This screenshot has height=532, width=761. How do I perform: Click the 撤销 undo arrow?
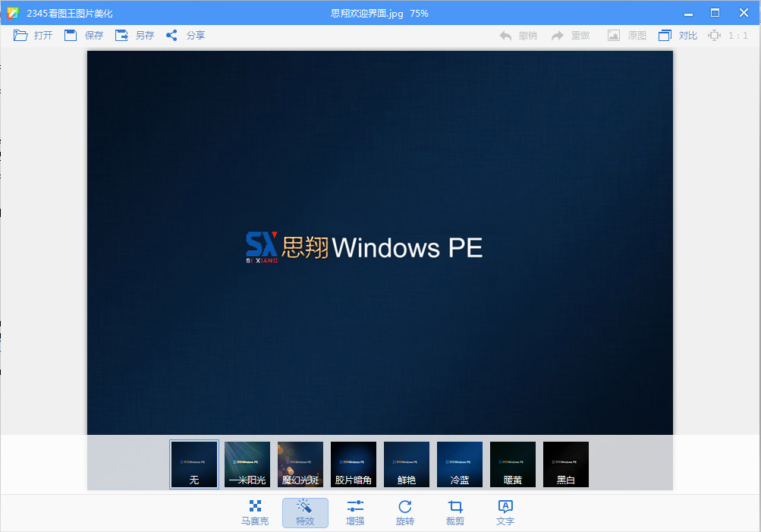(x=505, y=36)
